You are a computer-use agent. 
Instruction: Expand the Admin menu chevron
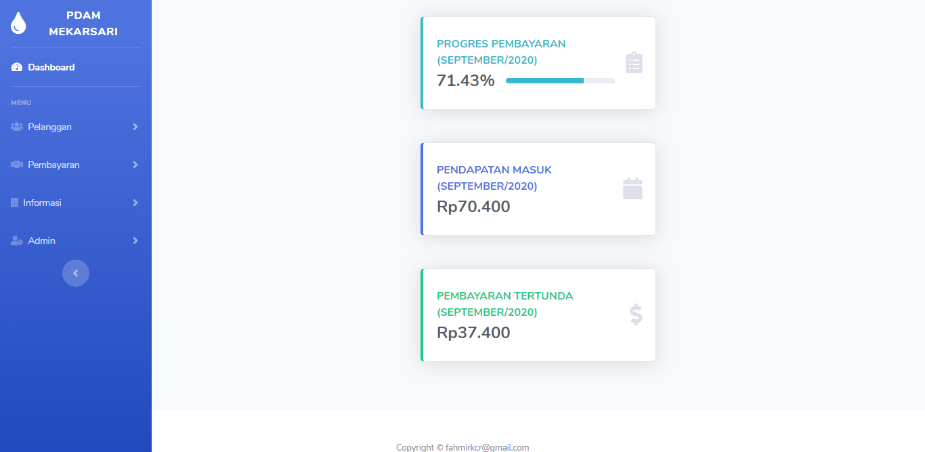pyautogui.click(x=135, y=241)
